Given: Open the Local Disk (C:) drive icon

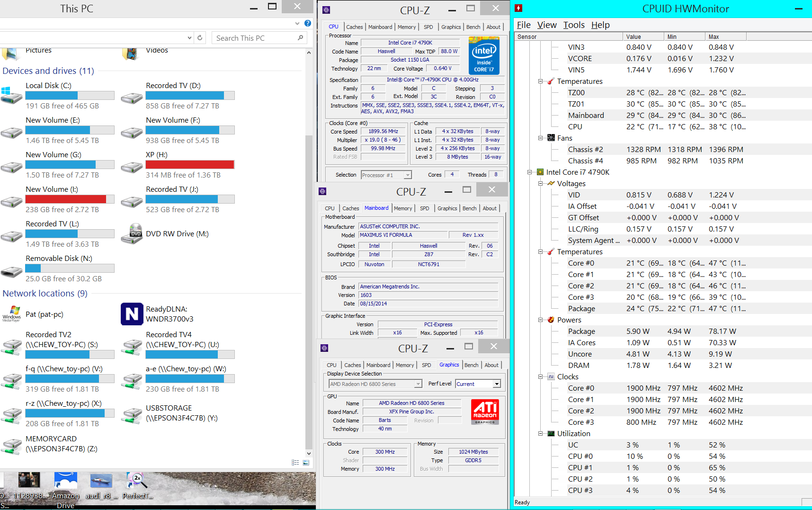Looking at the screenshot, I should pyautogui.click(x=12, y=95).
